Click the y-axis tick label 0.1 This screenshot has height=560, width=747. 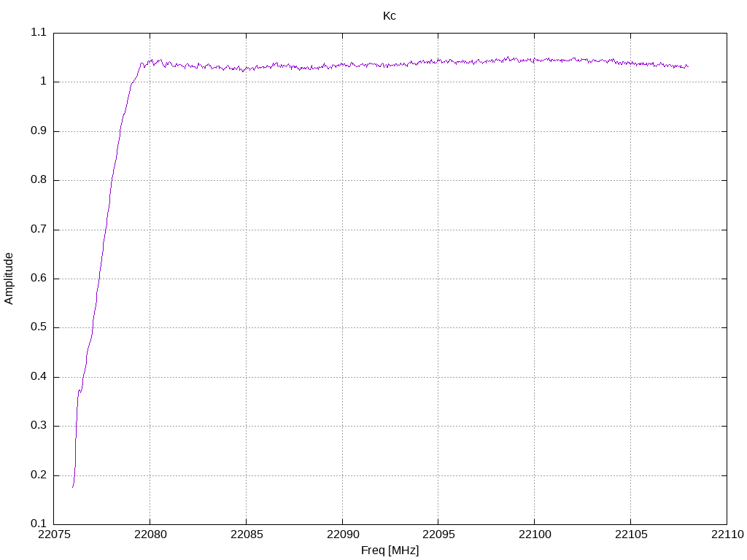[x=39, y=524]
